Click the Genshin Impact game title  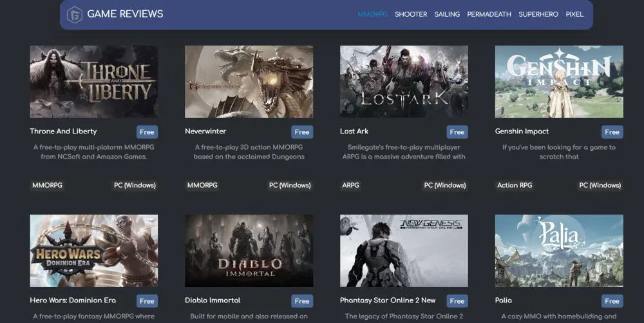tap(522, 132)
